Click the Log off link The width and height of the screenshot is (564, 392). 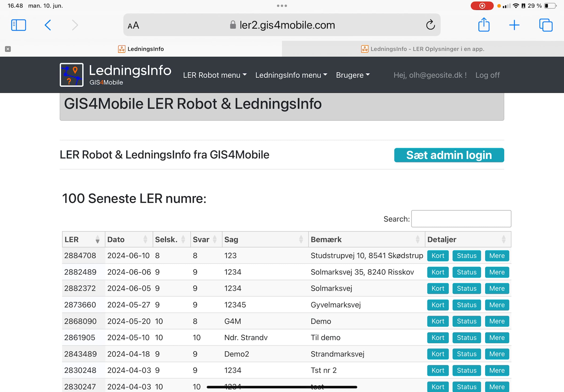(x=487, y=75)
